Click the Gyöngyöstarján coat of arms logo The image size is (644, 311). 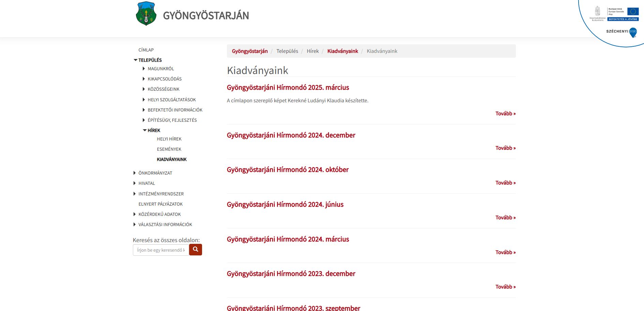click(146, 14)
